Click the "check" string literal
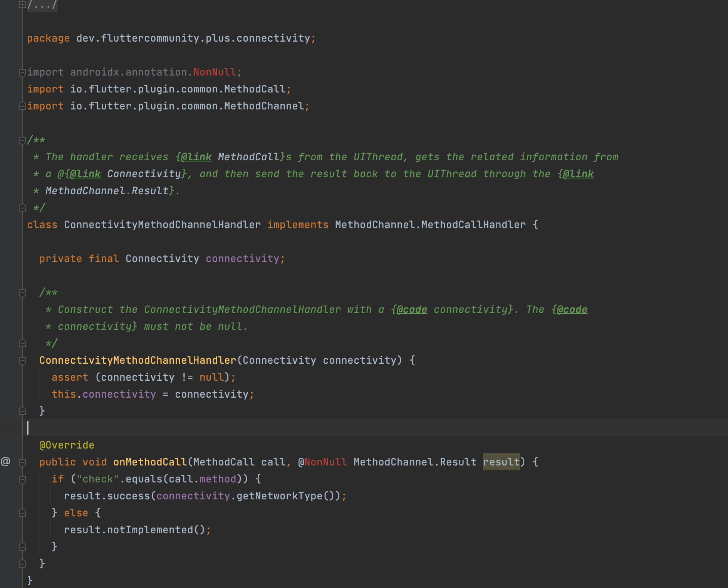Viewport: 728px width, 588px height. point(97,479)
